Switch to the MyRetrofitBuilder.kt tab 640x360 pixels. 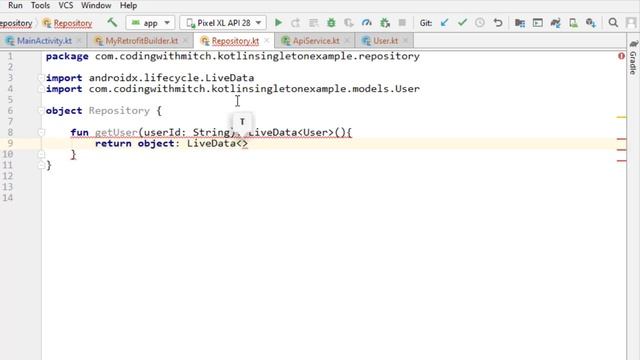click(x=142, y=41)
